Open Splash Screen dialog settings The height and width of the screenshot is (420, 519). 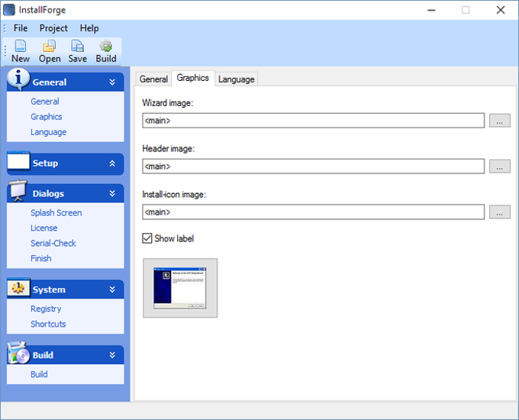pyautogui.click(x=56, y=212)
